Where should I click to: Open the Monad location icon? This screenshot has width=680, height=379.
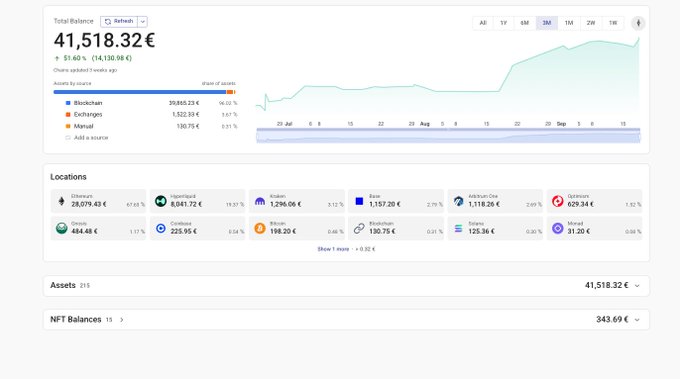(558, 228)
